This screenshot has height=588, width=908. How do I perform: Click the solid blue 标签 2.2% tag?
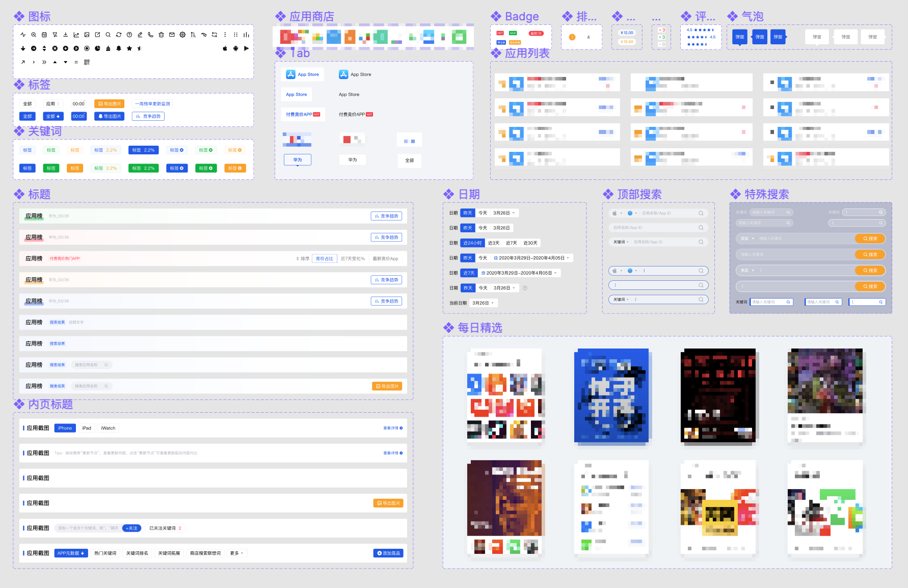pos(144,150)
